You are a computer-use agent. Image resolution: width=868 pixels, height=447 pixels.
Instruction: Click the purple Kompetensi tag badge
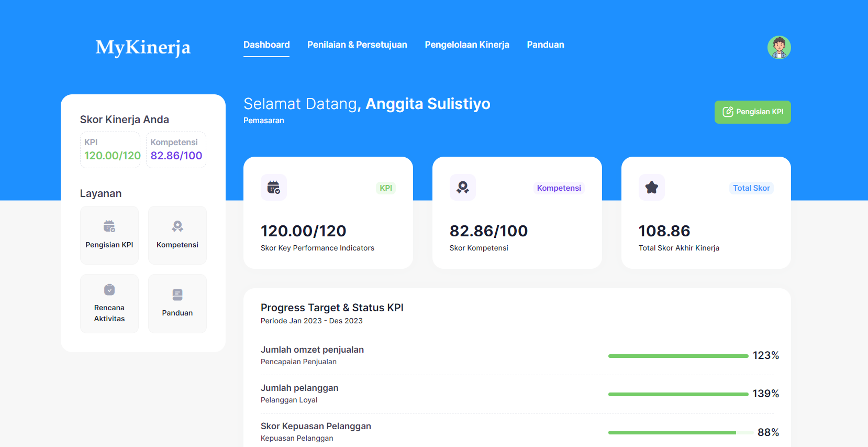559,188
